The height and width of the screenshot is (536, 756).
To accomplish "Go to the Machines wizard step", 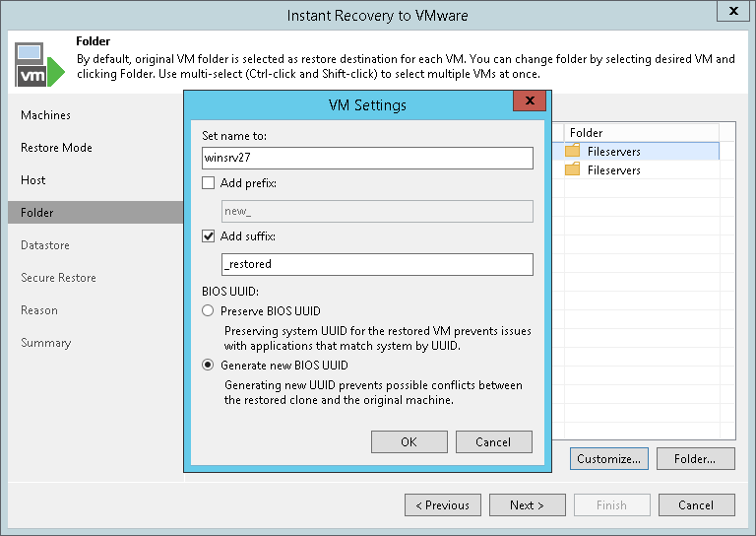I will click(x=46, y=115).
